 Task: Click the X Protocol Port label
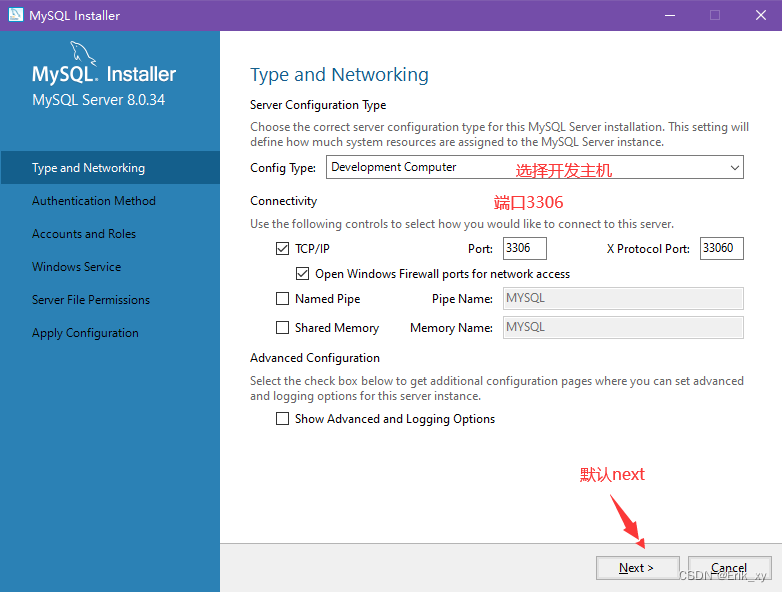648,249
